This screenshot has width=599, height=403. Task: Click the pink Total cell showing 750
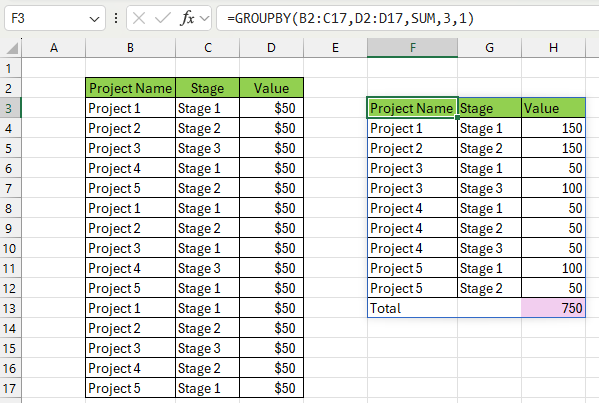coord(553,308)
